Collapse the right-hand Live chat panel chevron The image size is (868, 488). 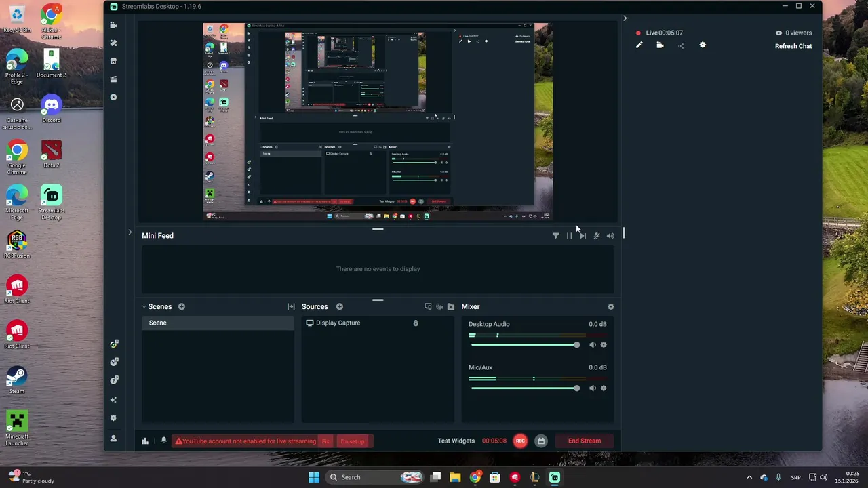(x=625, y=18)
